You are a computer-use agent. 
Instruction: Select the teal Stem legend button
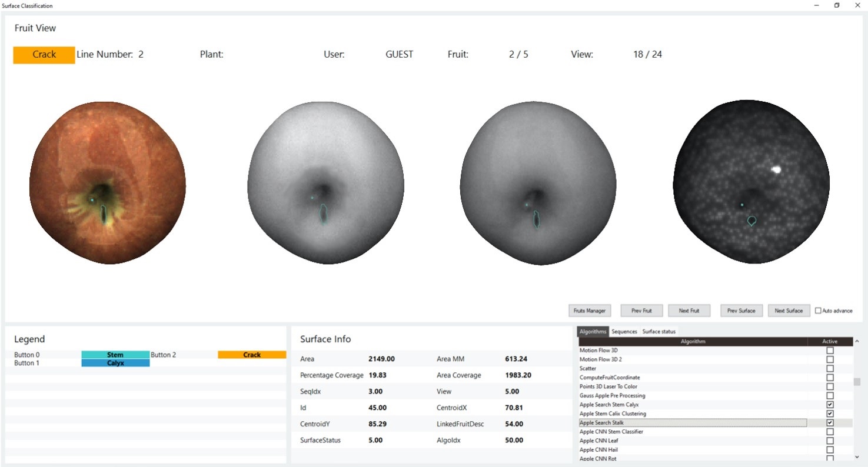[x=115, y=355]
